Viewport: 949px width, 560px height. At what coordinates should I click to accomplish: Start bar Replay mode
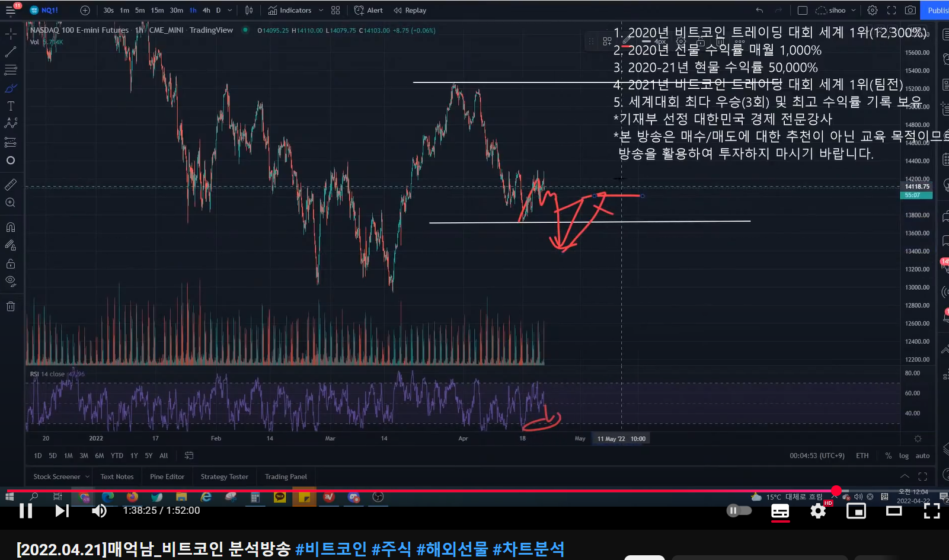410,10
